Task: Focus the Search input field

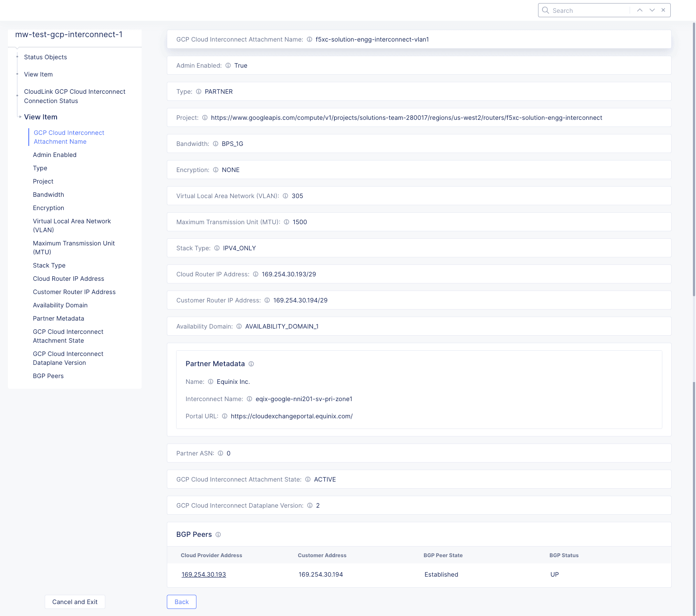Action: (x=588, y=10)
